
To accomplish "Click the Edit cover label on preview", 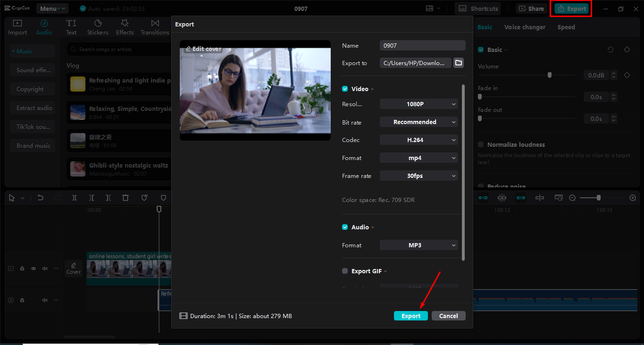I will point(204,49).
